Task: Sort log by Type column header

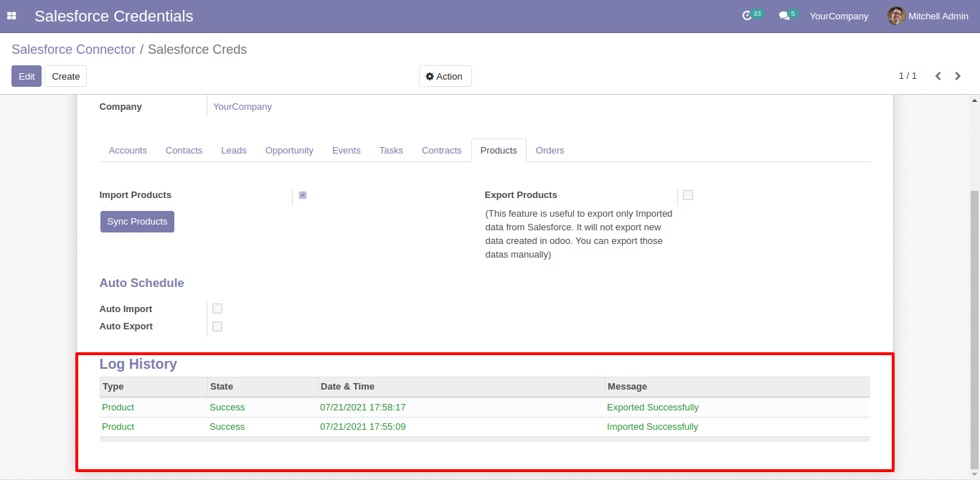Action: pyautogui.click(x=154, y=387)
